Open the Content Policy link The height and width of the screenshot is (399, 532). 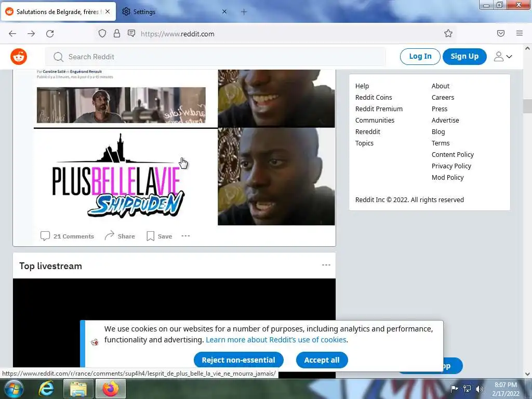click(x=453, y=154)
